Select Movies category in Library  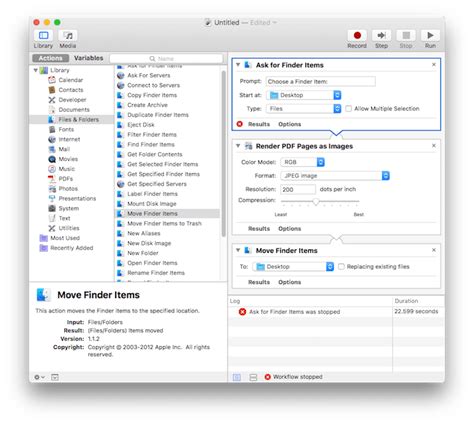click(68, 159)
